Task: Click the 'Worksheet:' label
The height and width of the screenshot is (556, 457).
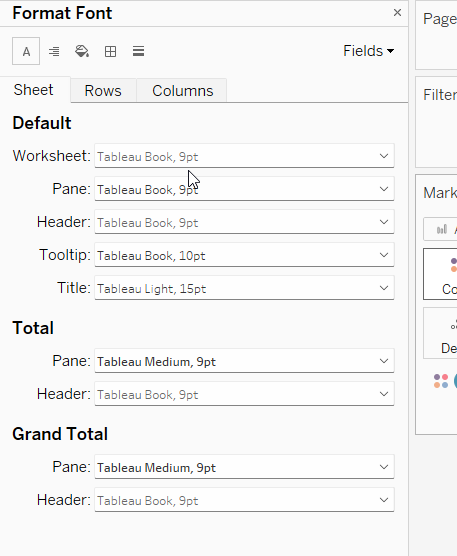Action: [52, 156]
